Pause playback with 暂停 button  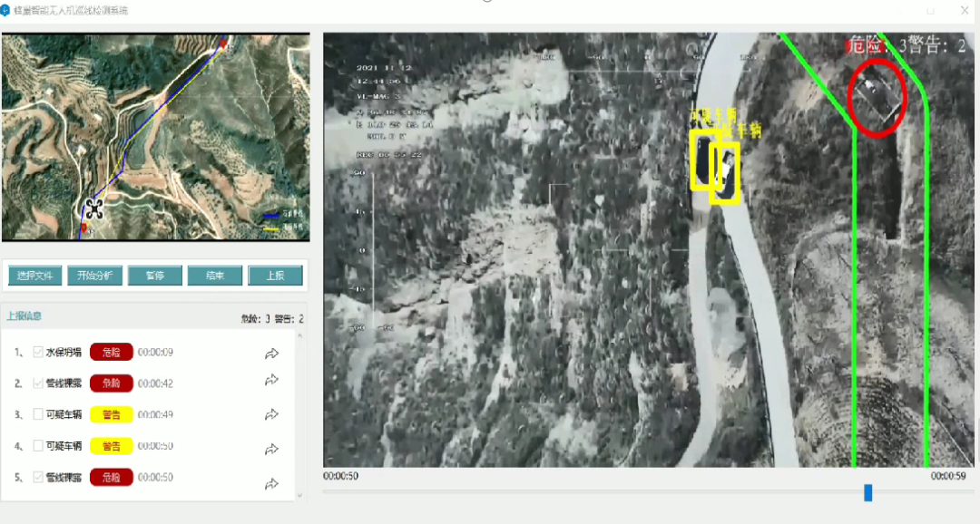click(x=155, y=276)
